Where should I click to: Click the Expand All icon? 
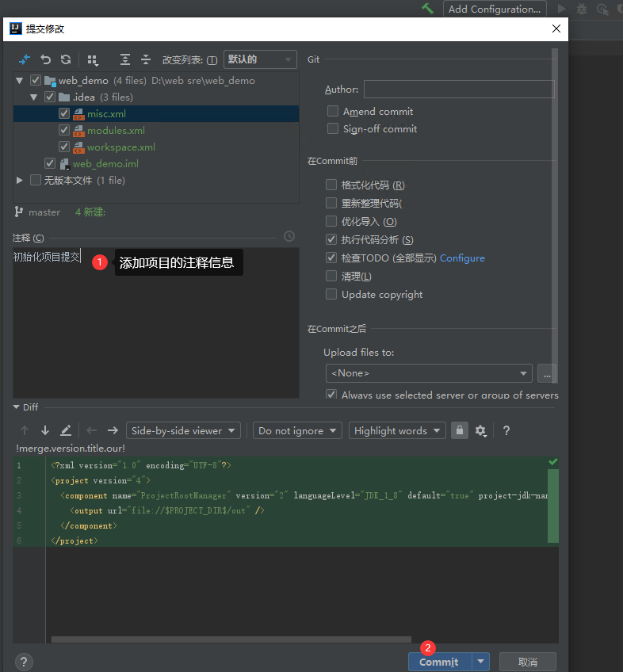pyautogui.click(x=124, y=59)
